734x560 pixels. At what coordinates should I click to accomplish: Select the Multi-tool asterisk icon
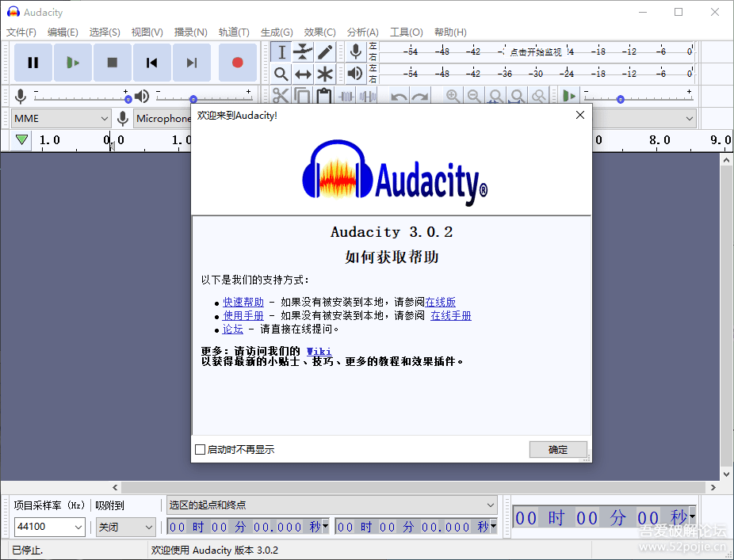point(325,74)
